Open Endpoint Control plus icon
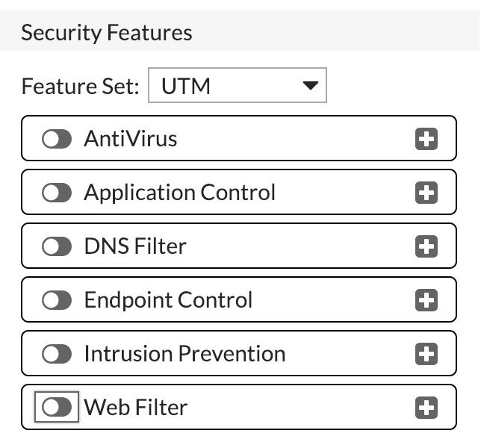 tap(426, 300)
